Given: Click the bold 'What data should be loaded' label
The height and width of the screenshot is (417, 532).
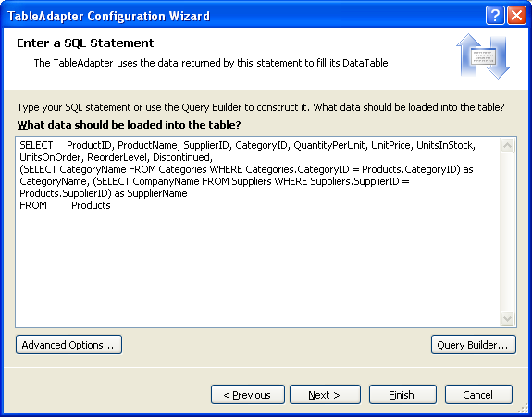Looking at the screenshot, I should click(129, 125).
